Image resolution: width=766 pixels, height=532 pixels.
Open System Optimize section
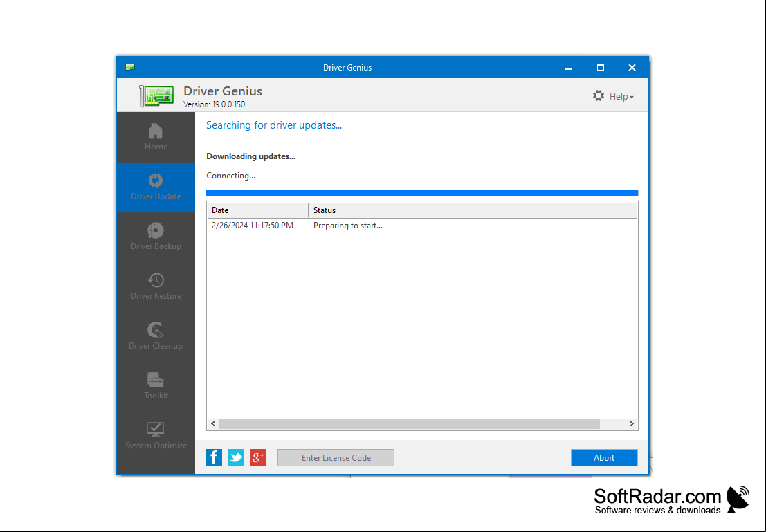pyautogui.click(x=156, y=437)
